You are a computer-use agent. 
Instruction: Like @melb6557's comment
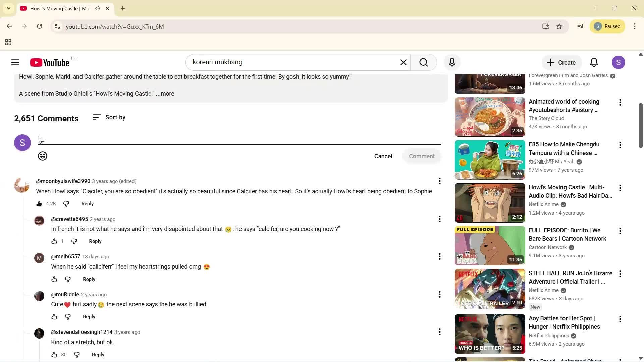click(x=54, y=279)
